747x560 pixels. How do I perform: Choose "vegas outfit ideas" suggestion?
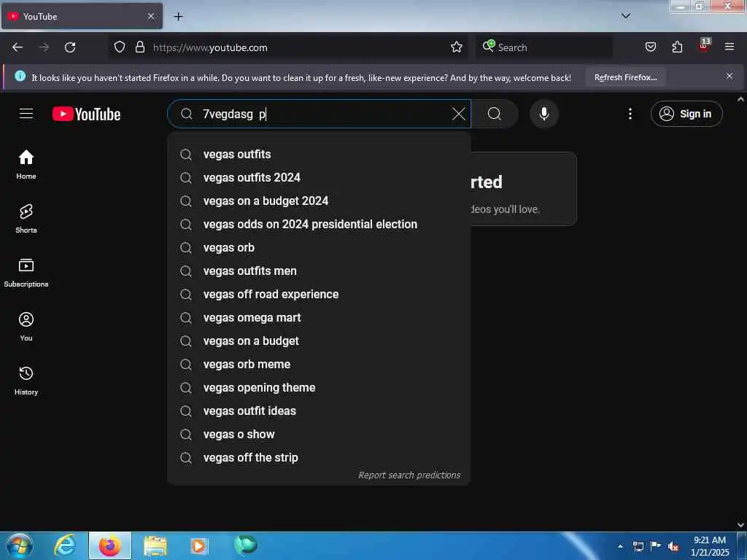point(319,411)
